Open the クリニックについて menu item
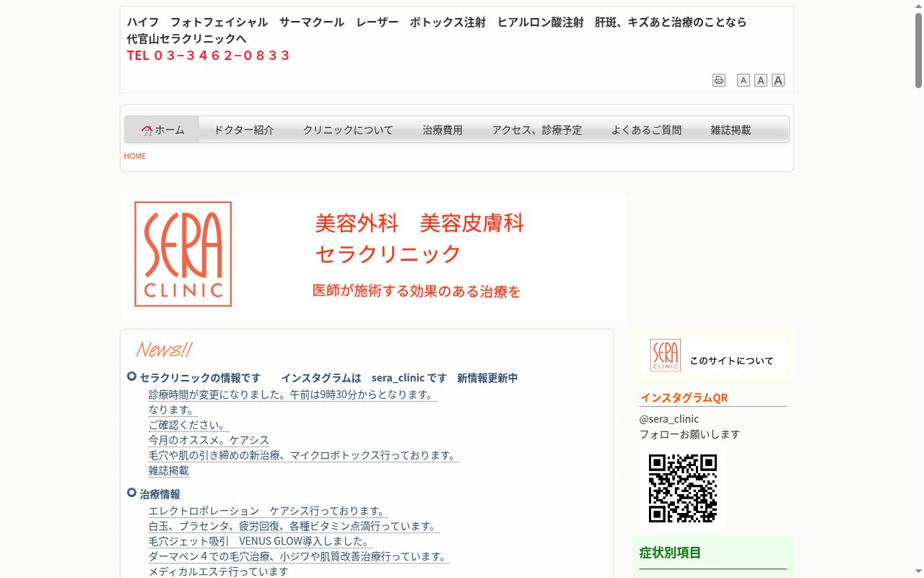This screenshot has width=924, height=578. (348, 130)
